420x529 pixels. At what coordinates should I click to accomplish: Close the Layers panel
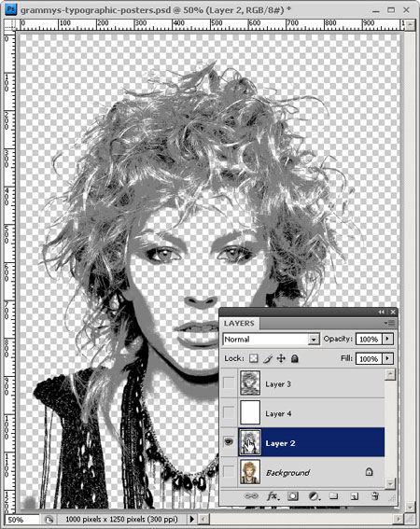pos(393,312)
